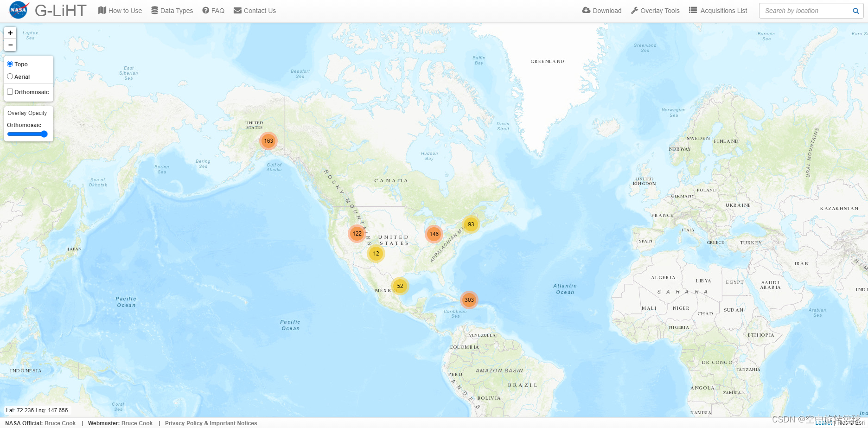
Task: Select the Topo basemap radio button
Action: point(10,64)
